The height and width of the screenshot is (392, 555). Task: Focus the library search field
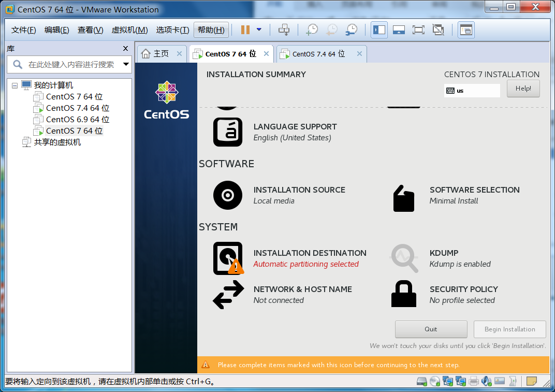click(x=69, y=64)
